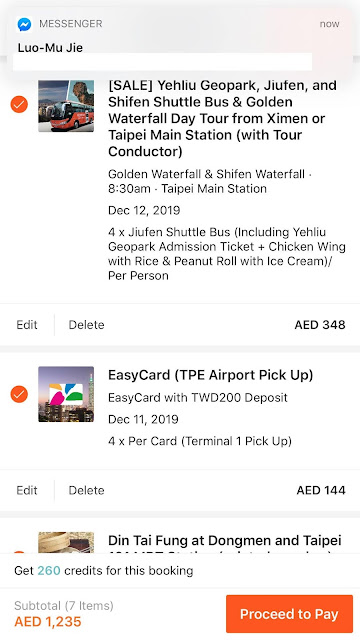Delete the Yehliu Geopark tour booking
360x640 pixels.
click(87, 325)
